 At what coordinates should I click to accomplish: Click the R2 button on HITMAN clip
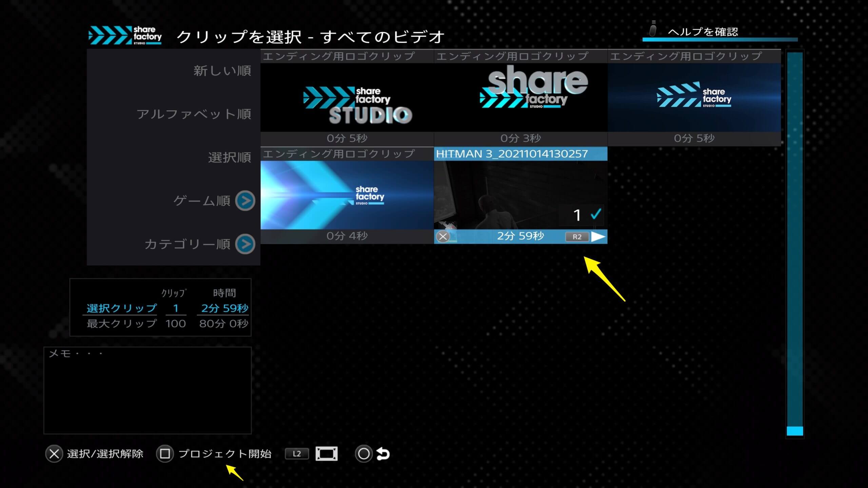pyautogui.click(x=577, y=237)
